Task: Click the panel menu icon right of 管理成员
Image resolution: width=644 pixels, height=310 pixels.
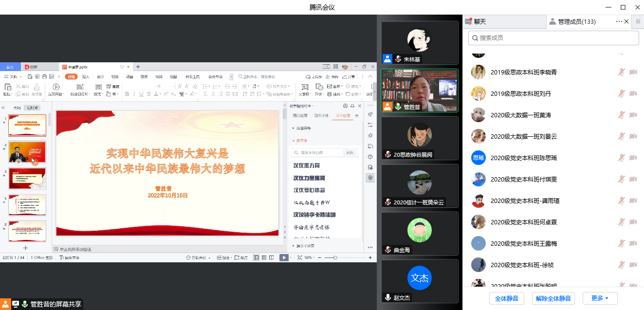Action: pos(639,21)
